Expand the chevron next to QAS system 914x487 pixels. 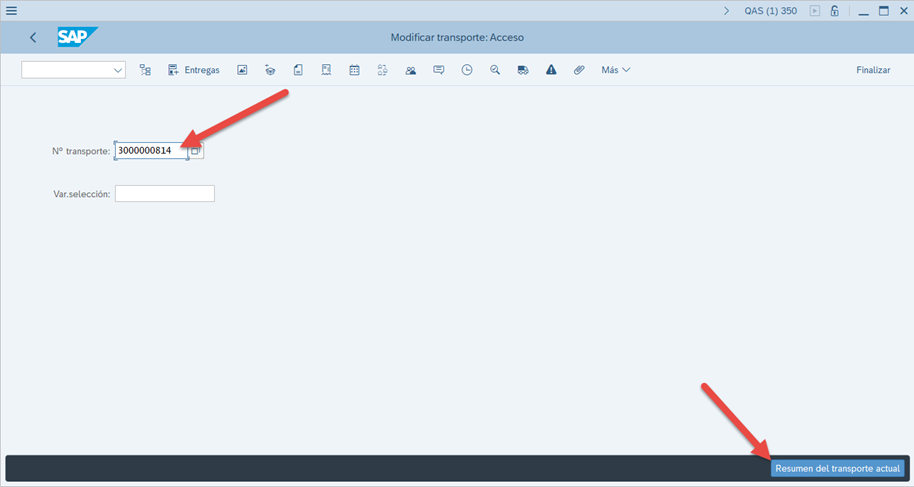click(726, 11)
